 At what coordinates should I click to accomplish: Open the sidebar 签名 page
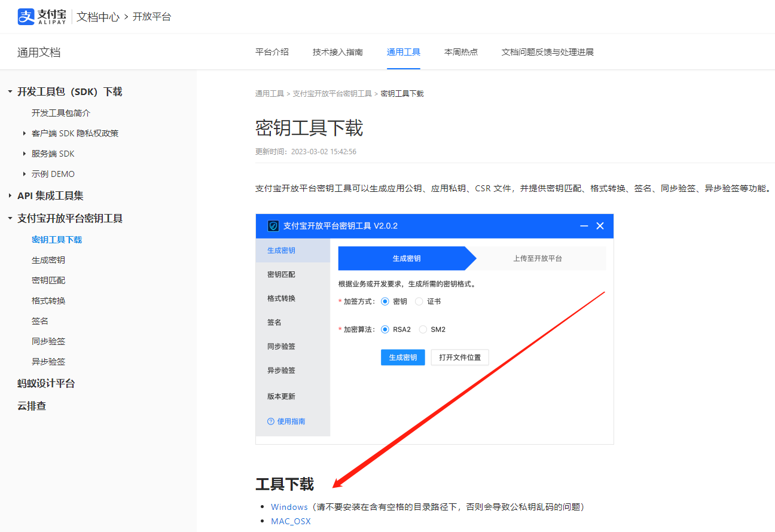click(x=40, y=321)
